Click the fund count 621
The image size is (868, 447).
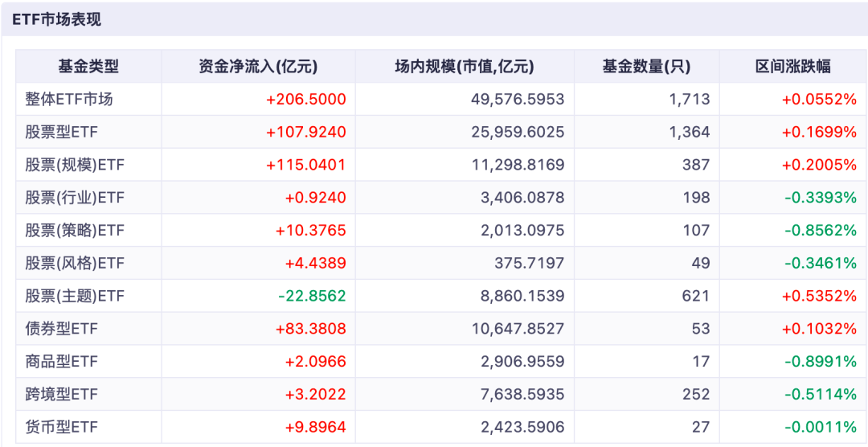pos(696,297)
